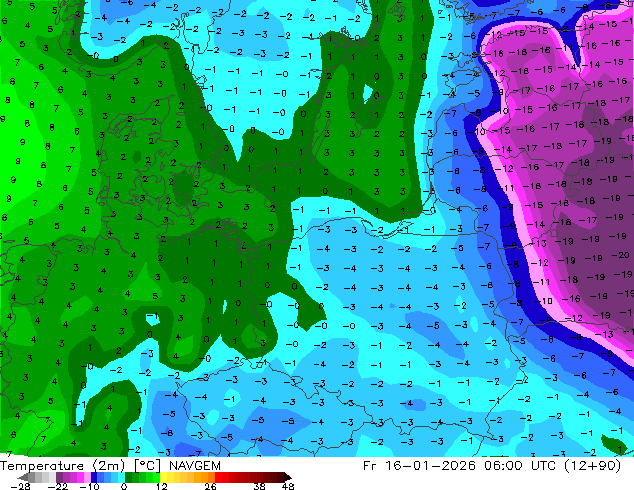634x490 pixels.
Task: Select the "12" legend scale label
Action: [162, 486]
